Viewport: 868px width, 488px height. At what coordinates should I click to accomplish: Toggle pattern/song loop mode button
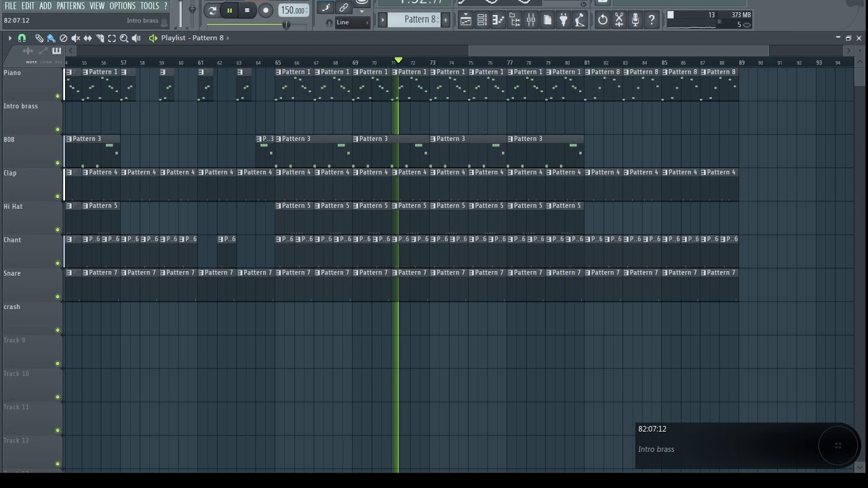coord(212,10)
